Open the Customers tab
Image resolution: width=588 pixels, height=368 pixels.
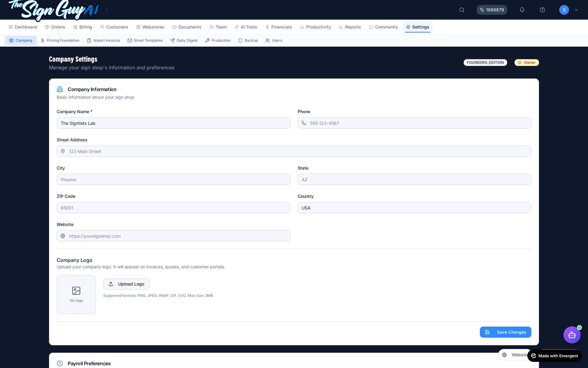pyautogui.click(x=114, y=27)
